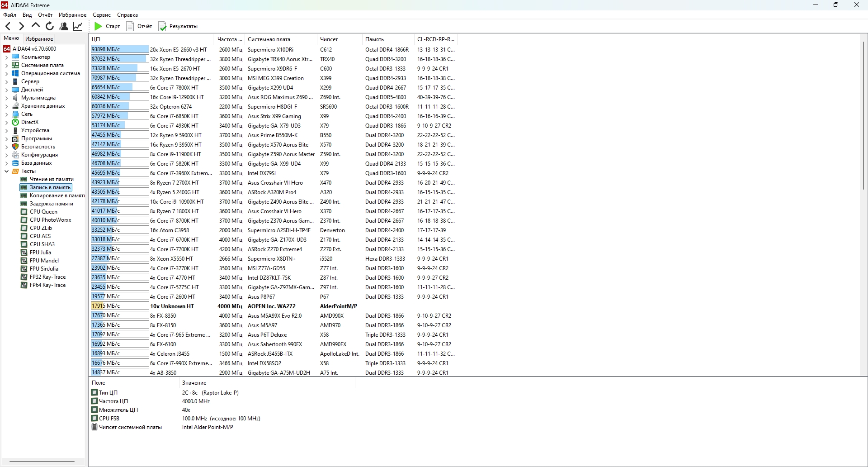Viewport: 868px width, 467px height.
Task: Select the Компьютер icon in tree
Action: coord(15,57)
